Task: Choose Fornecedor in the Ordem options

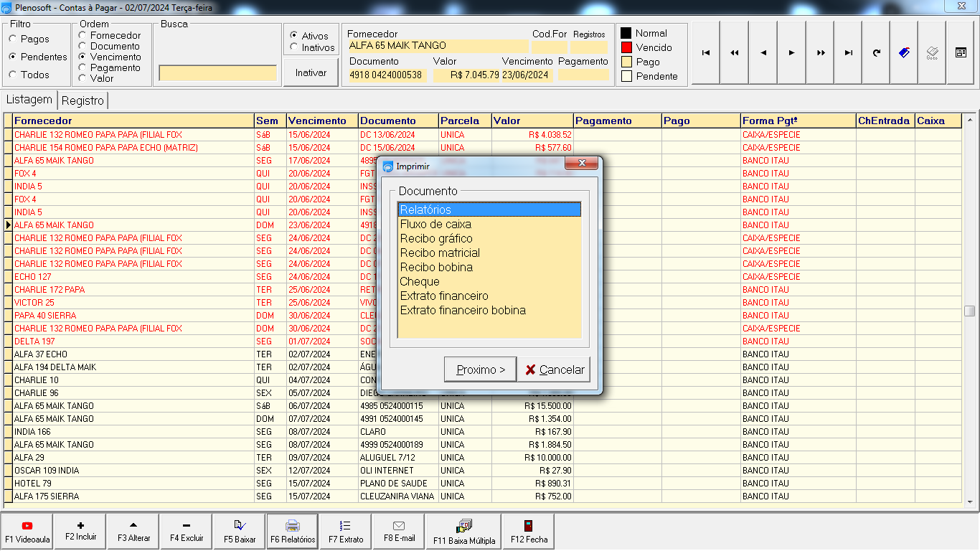Action: [83, 35]
